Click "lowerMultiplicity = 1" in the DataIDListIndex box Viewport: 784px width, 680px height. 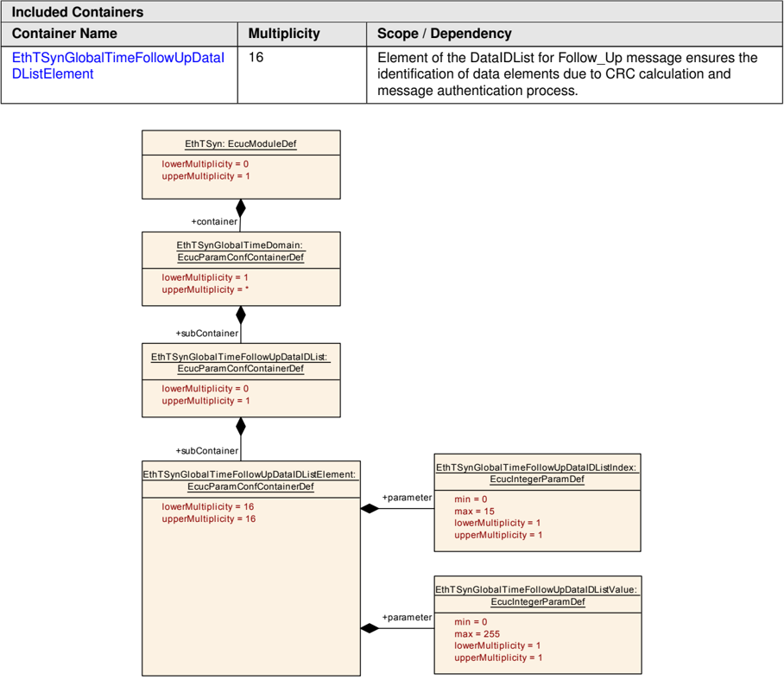pos(497,523)
